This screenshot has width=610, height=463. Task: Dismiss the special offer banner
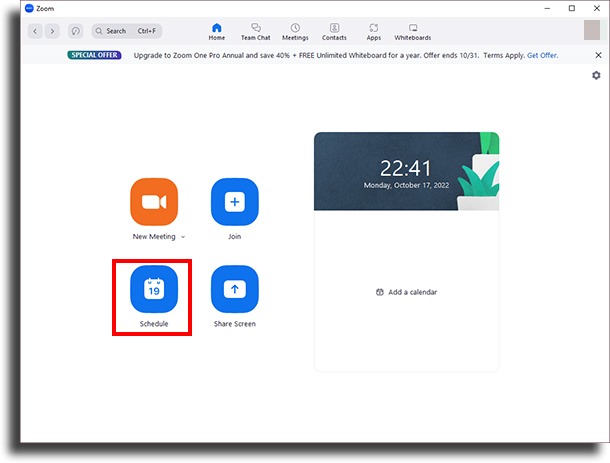(598, 55)
